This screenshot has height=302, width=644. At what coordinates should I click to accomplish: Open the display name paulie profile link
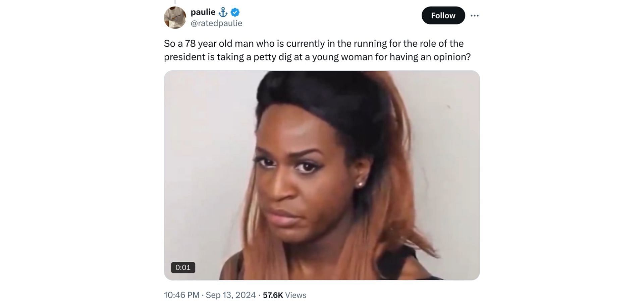pos(203,12)
